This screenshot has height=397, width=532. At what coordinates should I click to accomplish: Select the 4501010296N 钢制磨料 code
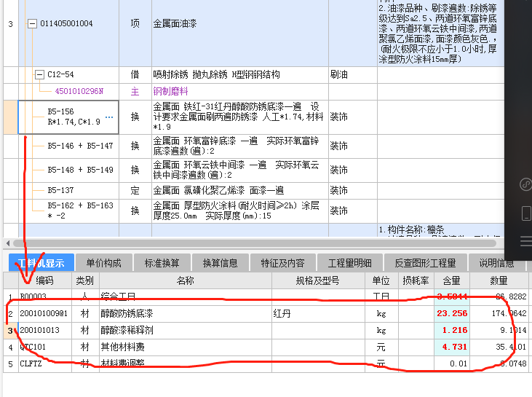[79, 91]
